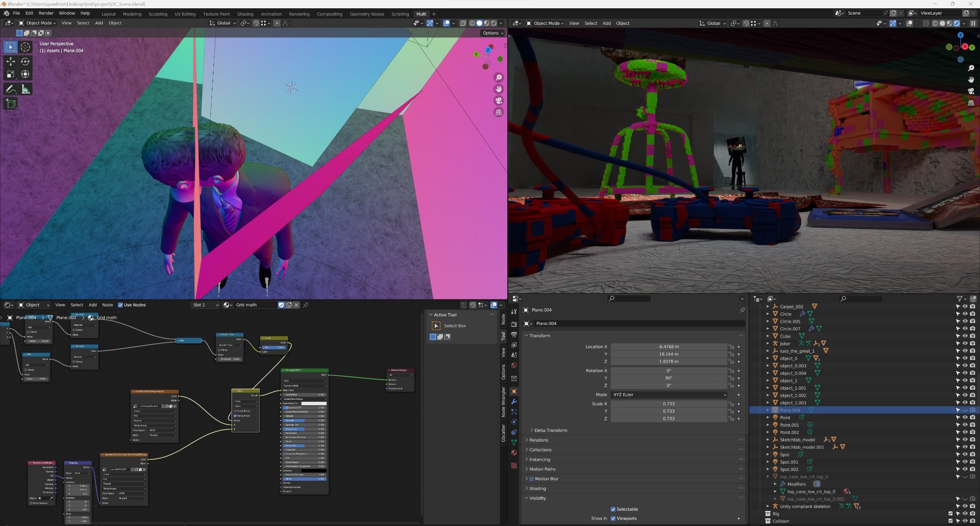This screenshot has width=980, height=526.
Task: Toggle eye visibility for Joker object
Action: pyautogui.click(x=965, y=343)
